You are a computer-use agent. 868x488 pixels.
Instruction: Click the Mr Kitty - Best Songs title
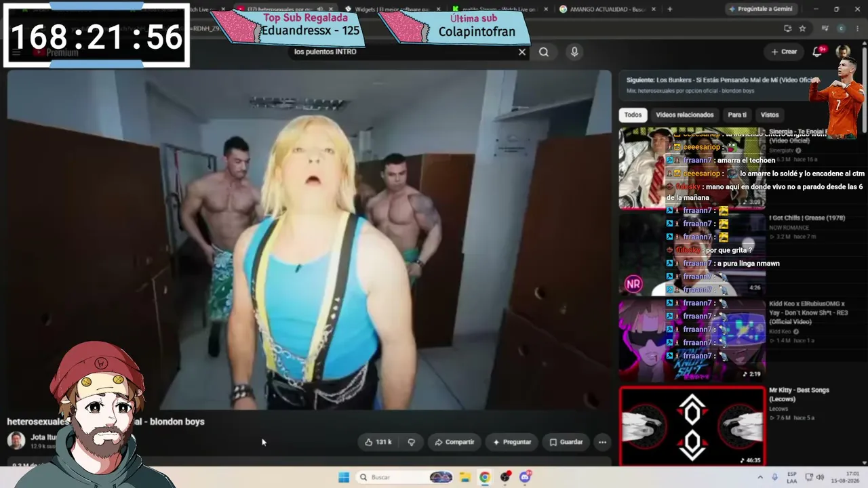pos(799,394)
